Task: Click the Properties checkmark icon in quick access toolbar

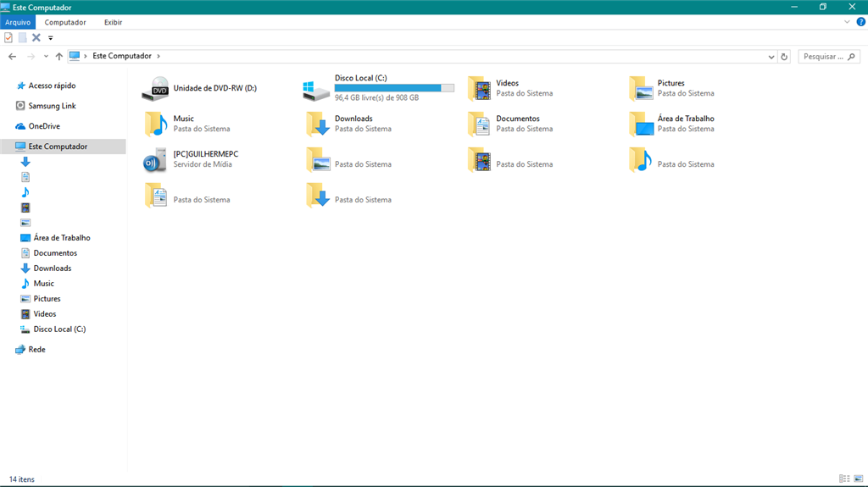Action: [8, 37]
